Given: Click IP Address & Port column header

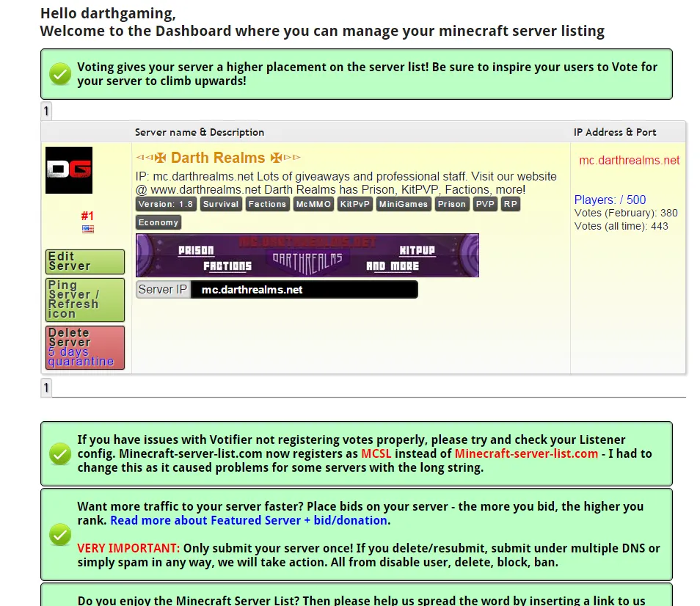Looking at the screenshot, I should (615, 132).
